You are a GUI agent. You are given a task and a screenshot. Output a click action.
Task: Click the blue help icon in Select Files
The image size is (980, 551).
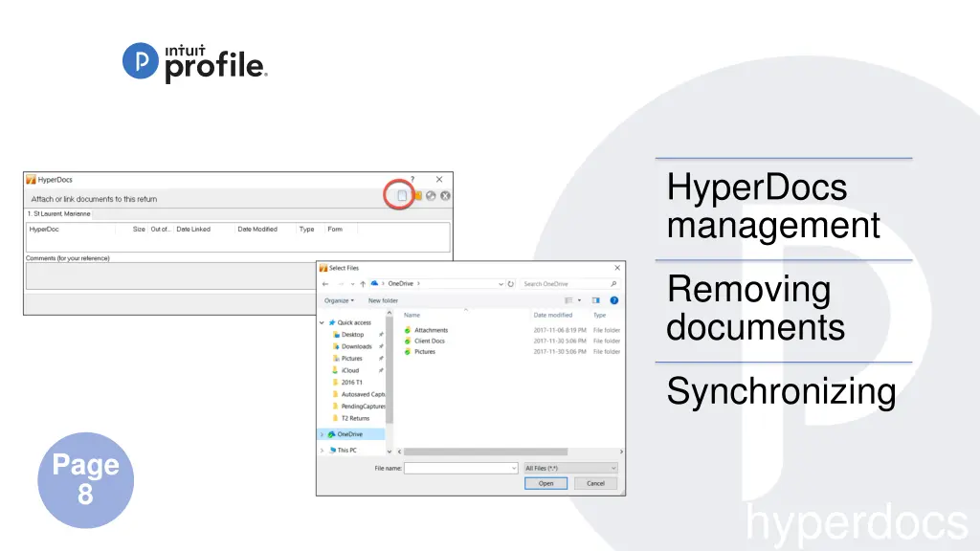coord(613,300)
